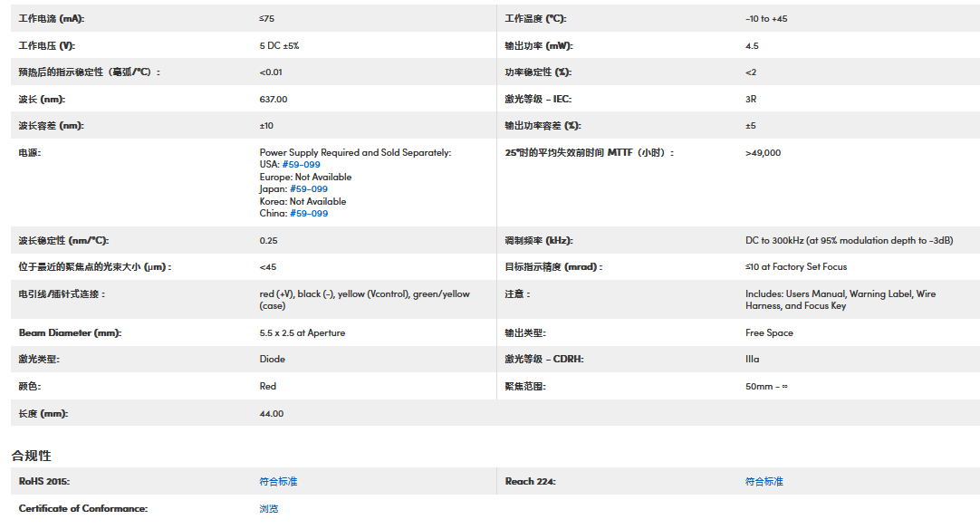This screenshot has height=529, width=980.
Task: Click the Beam Diameter (mm) label
Action: [x=70, y=332]
